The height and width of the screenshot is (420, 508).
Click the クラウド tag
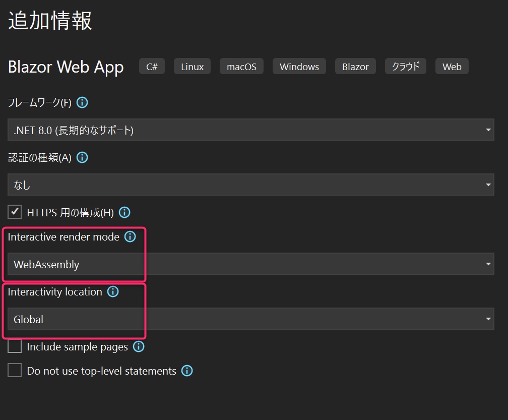pyautogui.click(x=406, y=67)
